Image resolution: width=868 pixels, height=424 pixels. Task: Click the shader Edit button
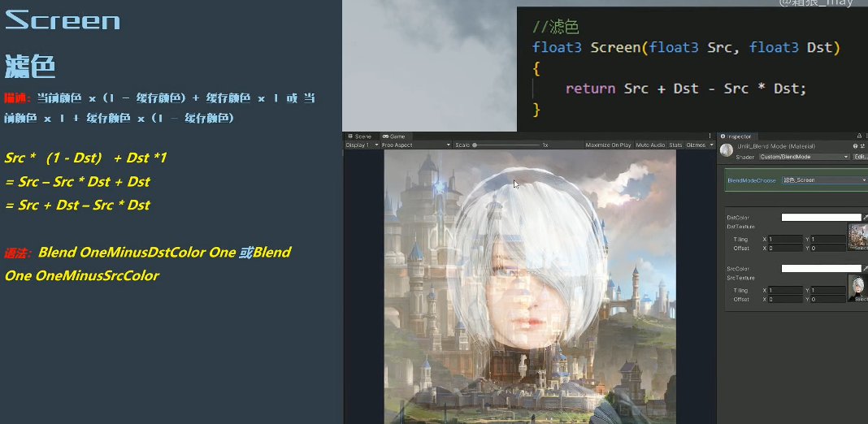(860, 158)
